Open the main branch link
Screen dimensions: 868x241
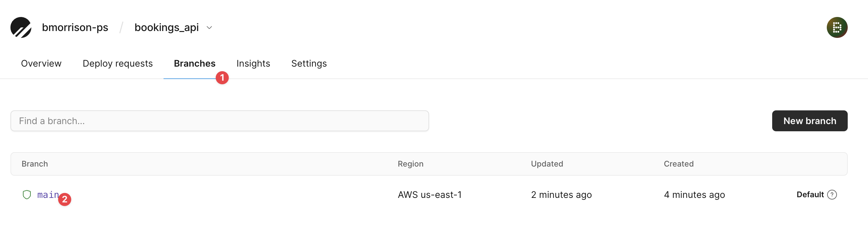coord(48,195)
